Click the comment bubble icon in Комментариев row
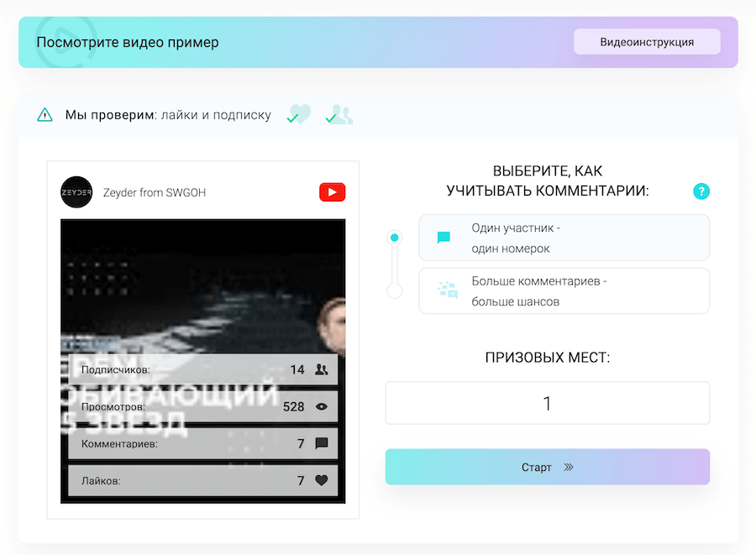 click(322, 443)
